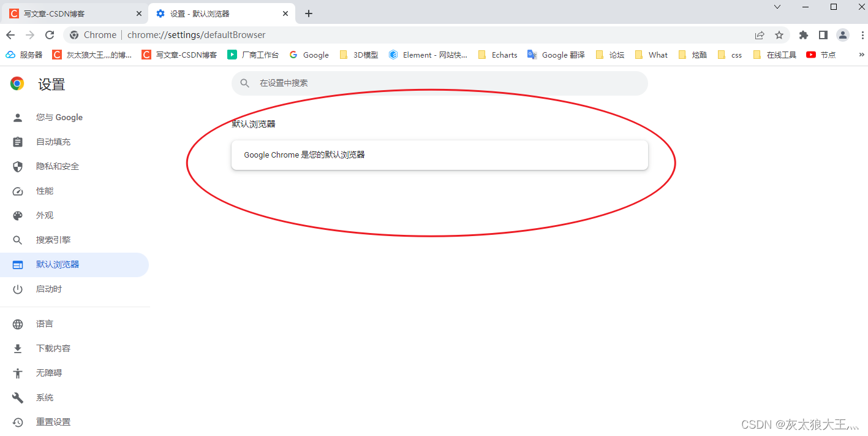
Task: Open 语言 settings section
Action: [74, 324]
